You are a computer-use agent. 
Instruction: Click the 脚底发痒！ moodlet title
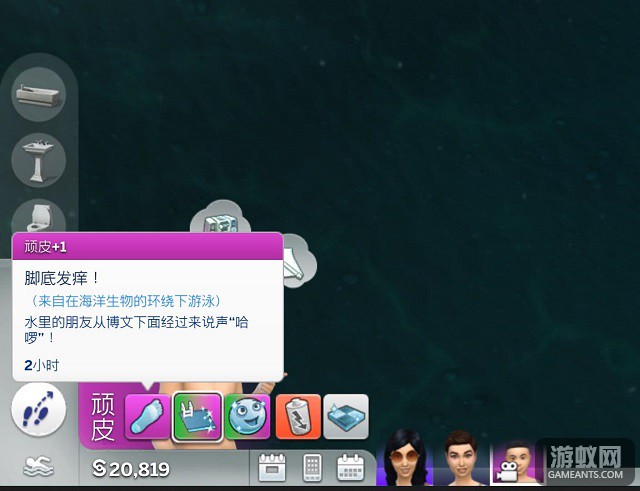pos(62,278)
